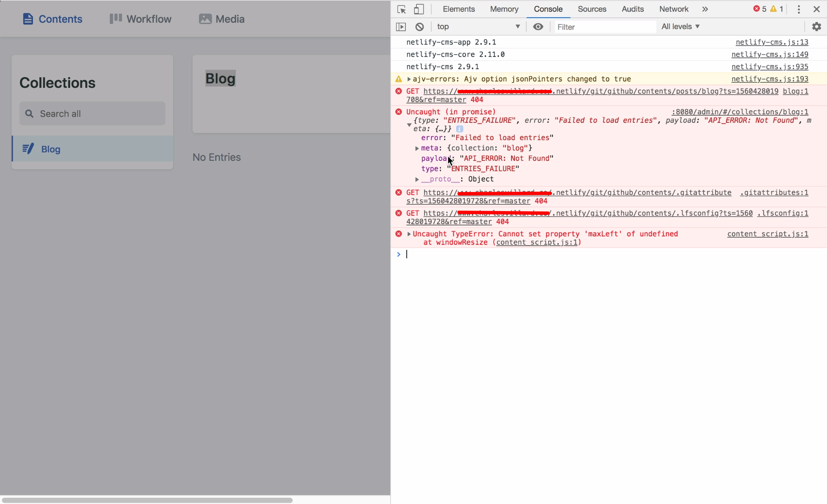This screenshot has width=827, height=504.
Task: Click the Contents document icon
Action: (28, 19)
